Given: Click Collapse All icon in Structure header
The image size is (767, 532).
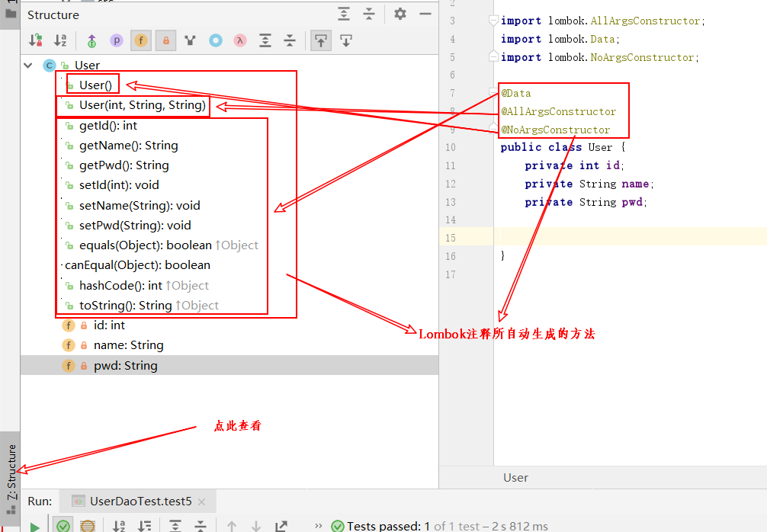Looking at the screenshot, I should [x=369, y=14].
